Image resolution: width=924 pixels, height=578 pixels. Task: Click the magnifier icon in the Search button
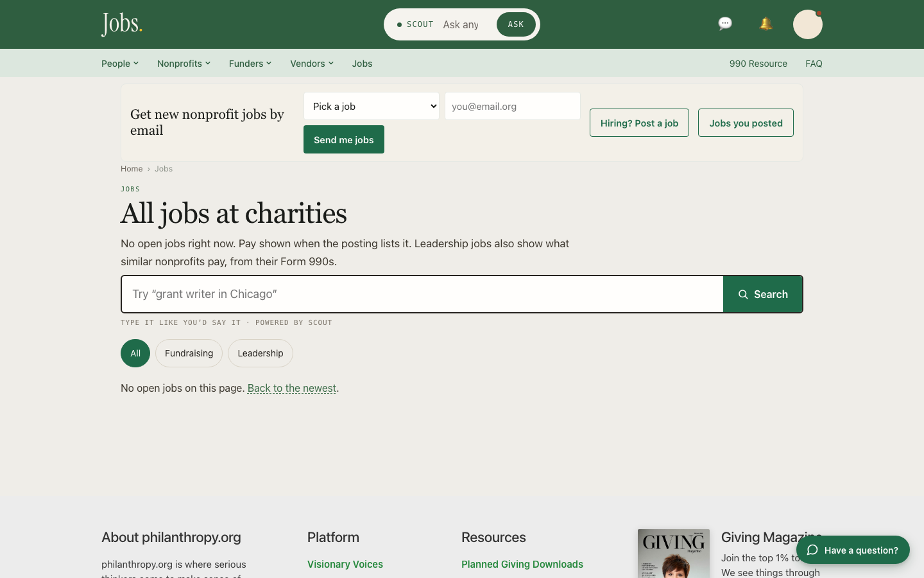click(x=743, y=294)
